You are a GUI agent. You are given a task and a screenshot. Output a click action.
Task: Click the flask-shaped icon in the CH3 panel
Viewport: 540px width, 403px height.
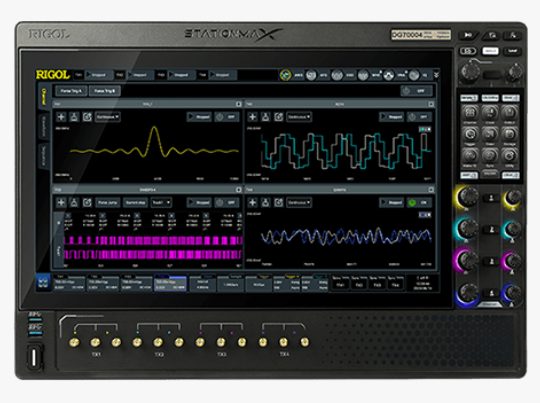tap(74, 203)
